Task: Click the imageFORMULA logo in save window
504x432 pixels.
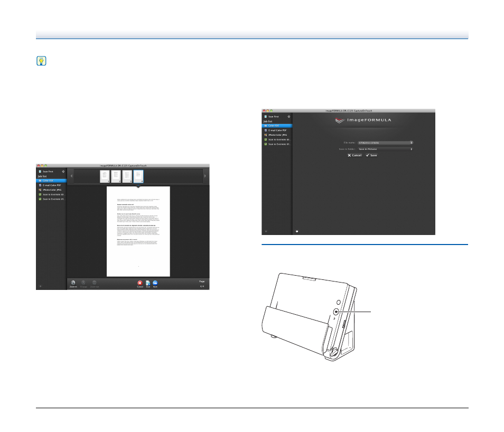Action: [363, 120]
